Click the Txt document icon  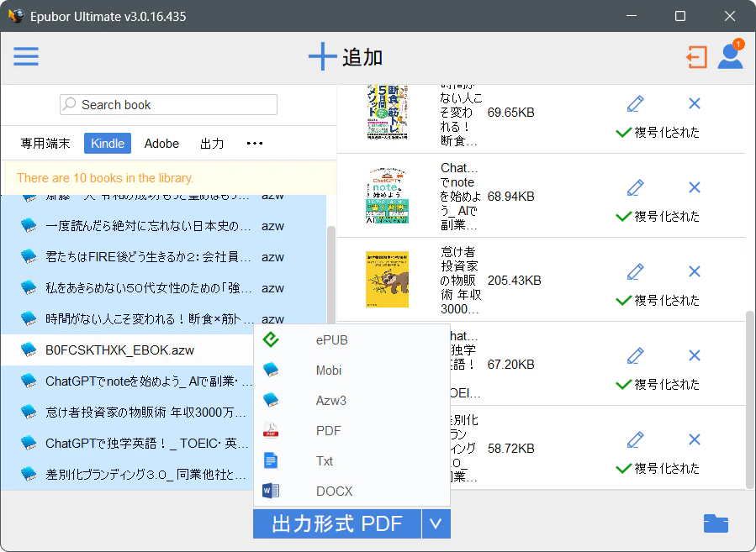[x=271, y=460]
